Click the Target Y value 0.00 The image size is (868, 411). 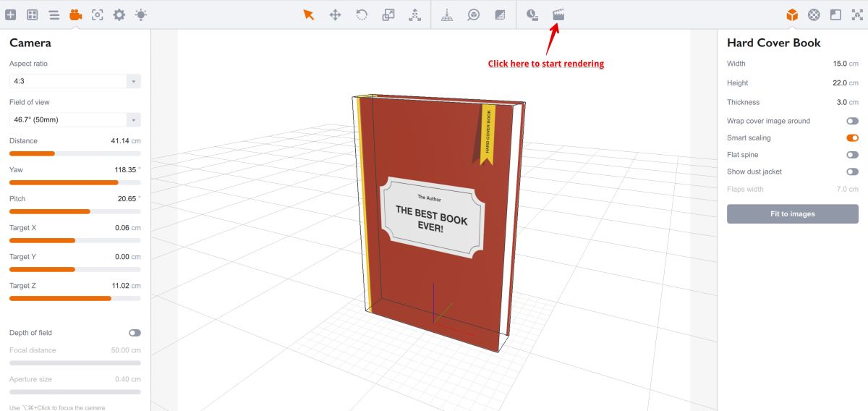pos(122,256)
